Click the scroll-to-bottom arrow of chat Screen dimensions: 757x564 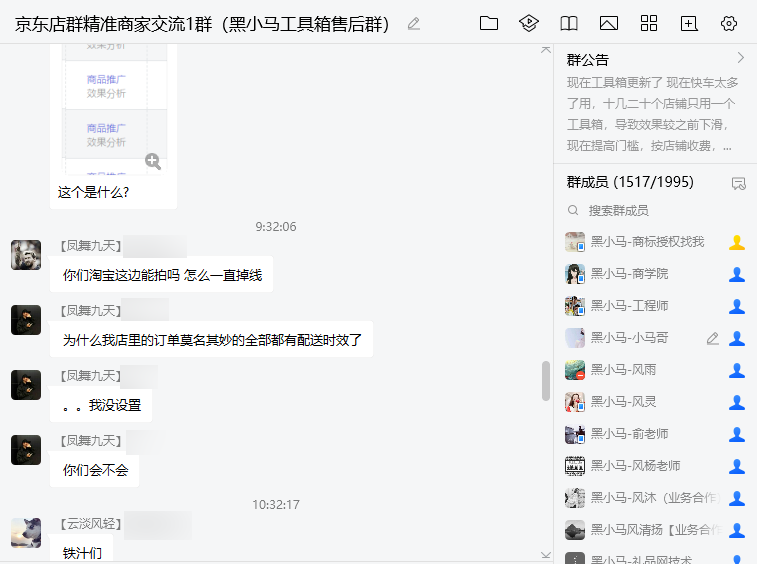545,554
